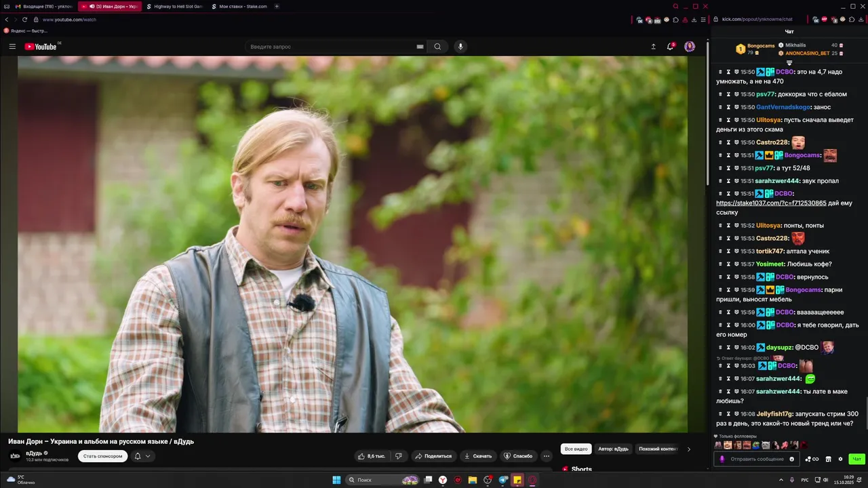
Task: Switch to Мои ставки Stake.com tab
Action: click(x=240, y=6)
